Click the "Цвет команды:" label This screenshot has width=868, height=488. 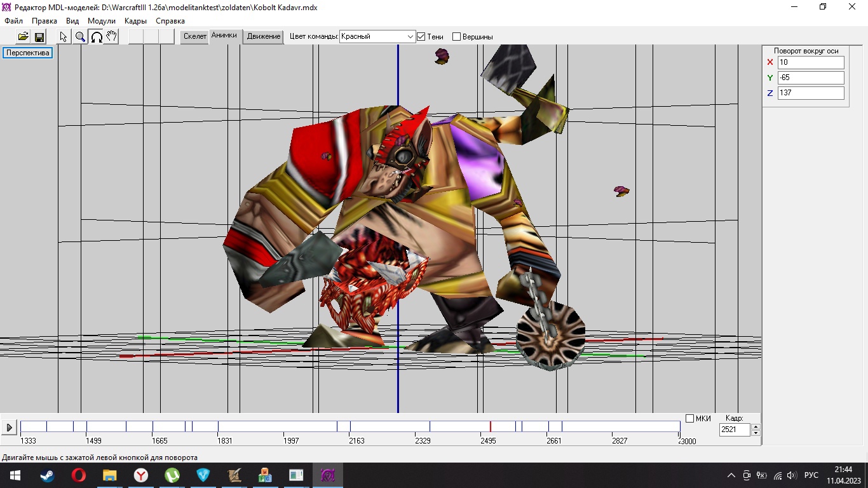314,37
